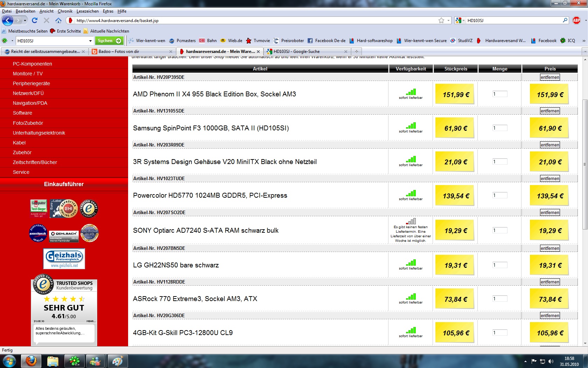Open the Wer-kennt-wen bookmark
Image resolution: width=588 pixels, height=368 pixels.
147,41
